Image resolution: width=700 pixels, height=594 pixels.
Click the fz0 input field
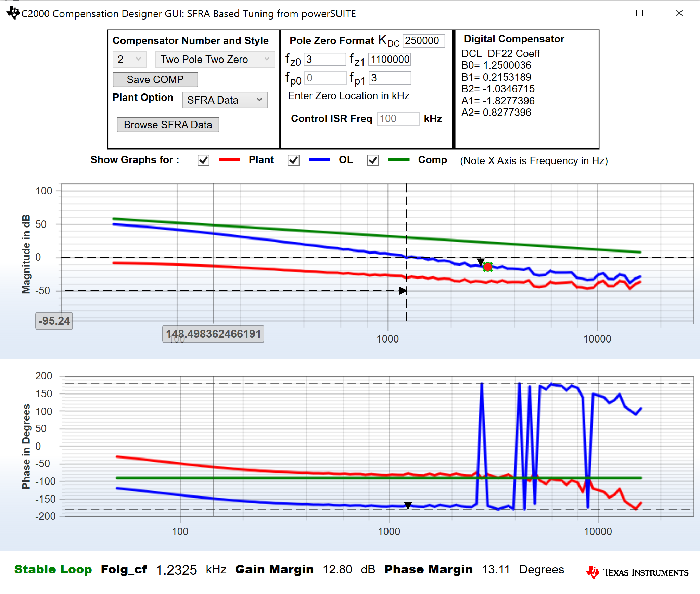pyautogui.click(x=325, y=59)
